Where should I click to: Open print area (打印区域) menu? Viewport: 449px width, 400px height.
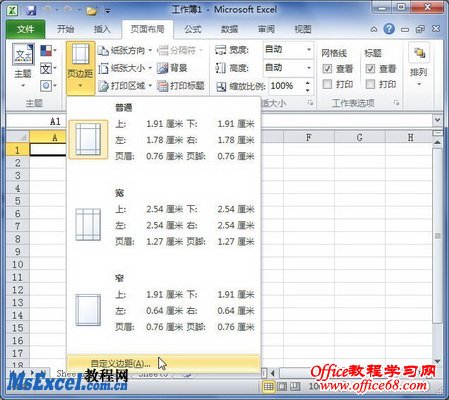click(125, 86)
